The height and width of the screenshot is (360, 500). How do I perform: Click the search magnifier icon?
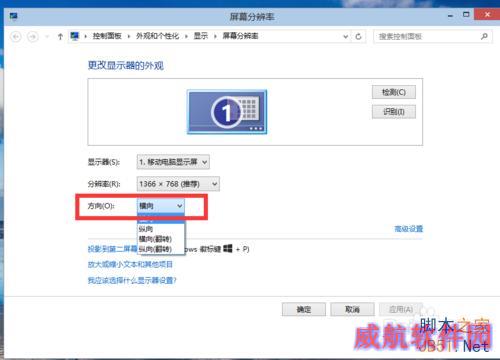tap(484, 36)
